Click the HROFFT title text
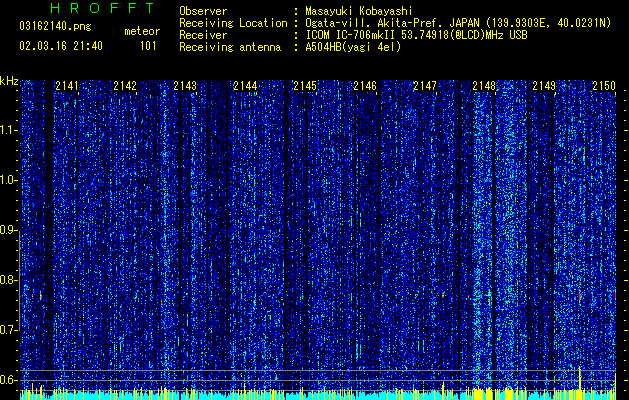 click(x=103, y=8)
